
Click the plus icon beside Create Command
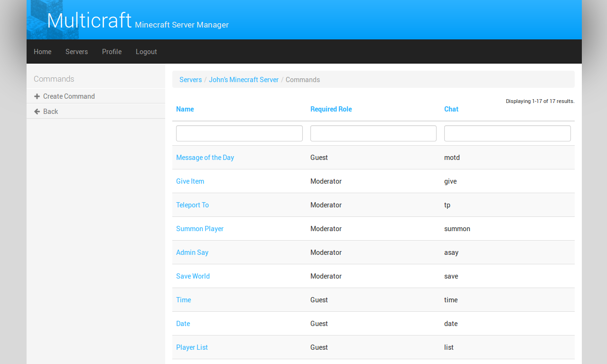(37, 96)
